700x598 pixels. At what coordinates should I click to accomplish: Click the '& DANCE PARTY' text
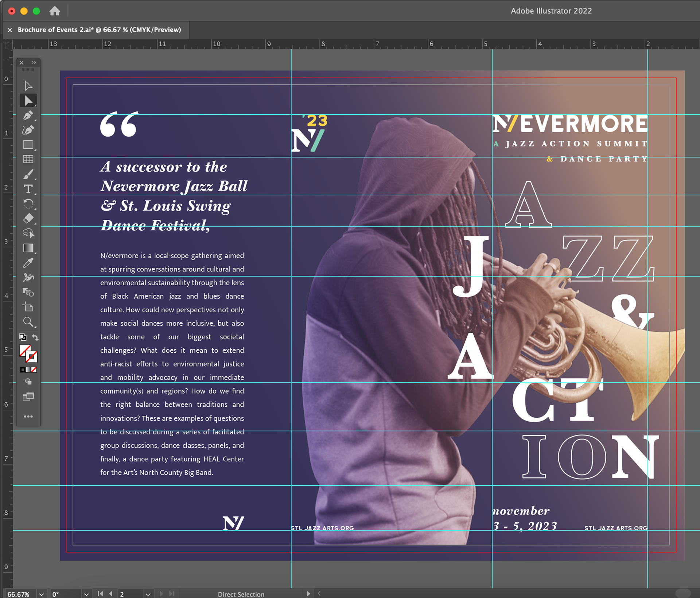[597, 159]
